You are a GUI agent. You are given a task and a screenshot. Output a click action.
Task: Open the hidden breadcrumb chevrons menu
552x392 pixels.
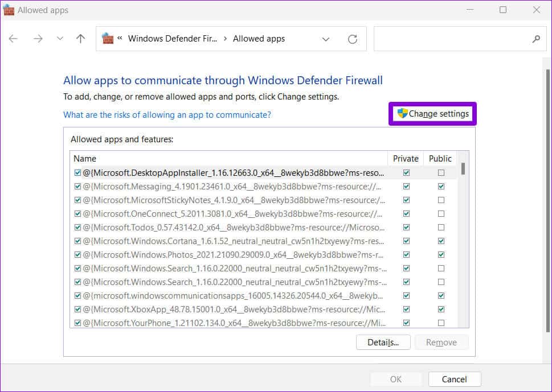[x=120, y=38]
